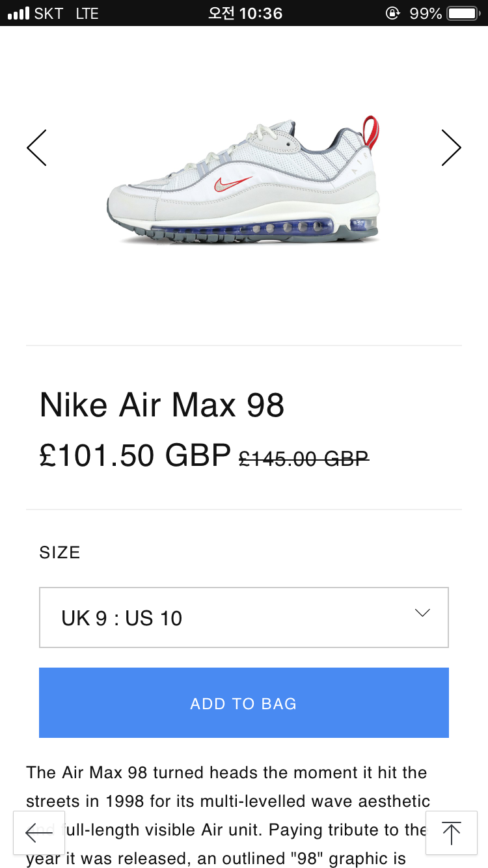Tap the signal strength bars icon
The image size is (488, 868).
coord(18,13)
